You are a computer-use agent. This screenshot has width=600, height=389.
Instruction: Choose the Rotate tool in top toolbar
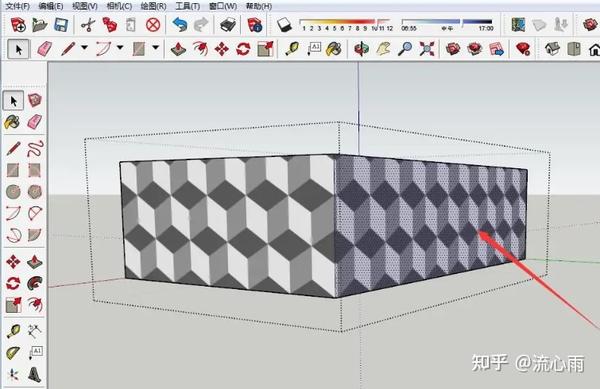[243, 49]
